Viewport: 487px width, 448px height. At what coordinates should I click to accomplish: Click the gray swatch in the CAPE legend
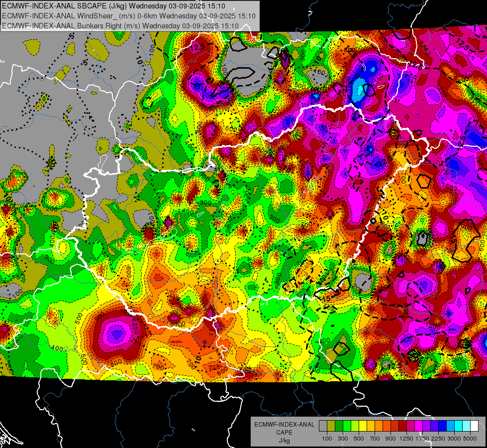tap(323, 426)
